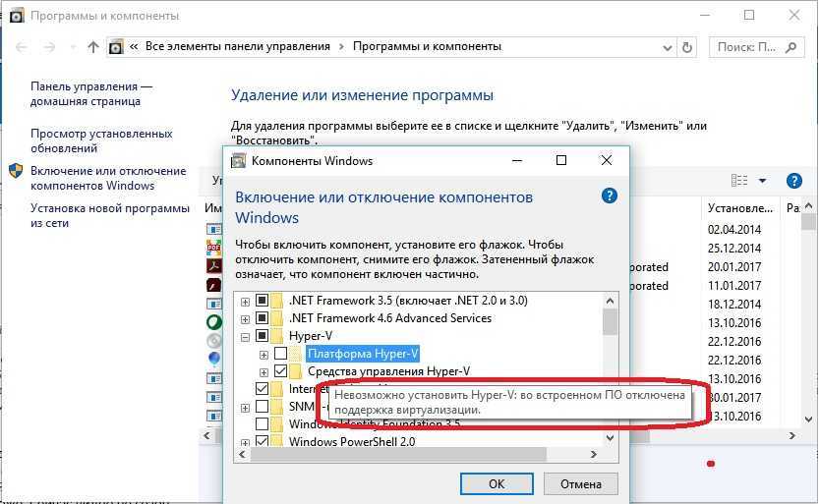Open Установка новой программы из сети link
820x504 pixels.
110,215
